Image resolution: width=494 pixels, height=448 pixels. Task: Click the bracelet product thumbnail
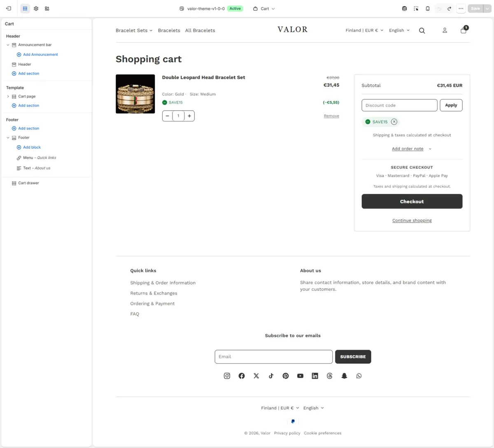point(135,94)
